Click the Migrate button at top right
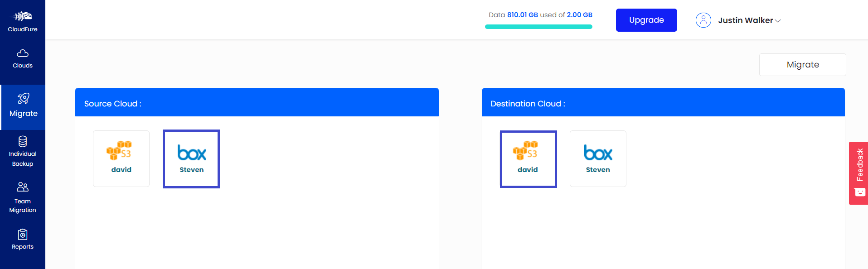 click(x=802, y=65)
